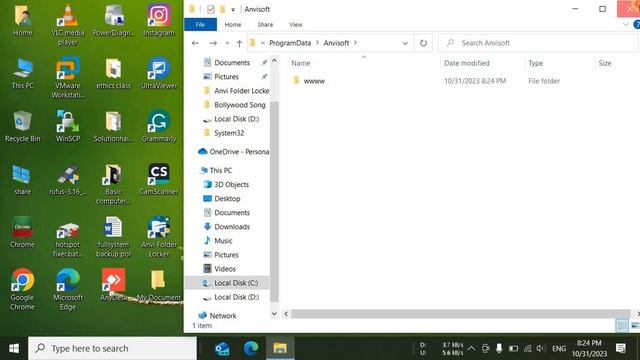The image size is (640, 360).
Task: Click the taskbar search box
Action: point(112,349)
